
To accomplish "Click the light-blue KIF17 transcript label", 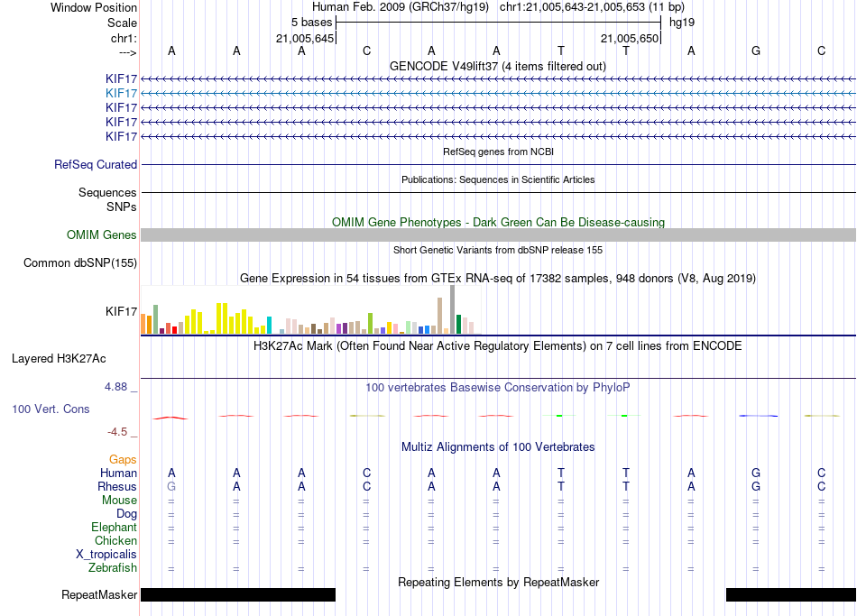I will (x=121, y=94).
